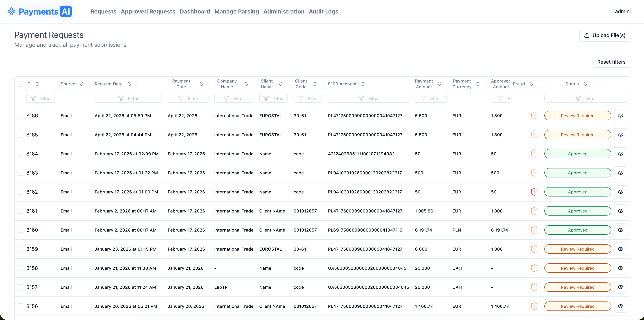Click Review Required status on request 8166
644x320 pixels.
pyautogui.click(x=577, y=116)
